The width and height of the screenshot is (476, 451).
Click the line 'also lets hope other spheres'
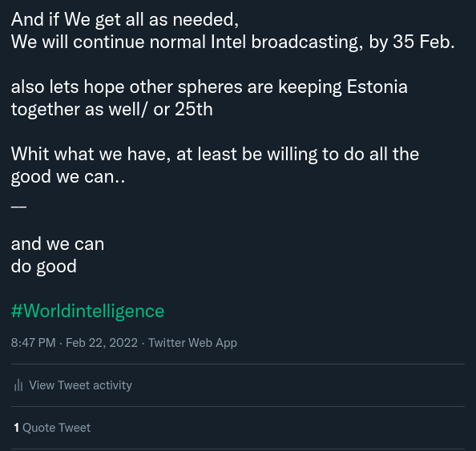coord(209,87)
